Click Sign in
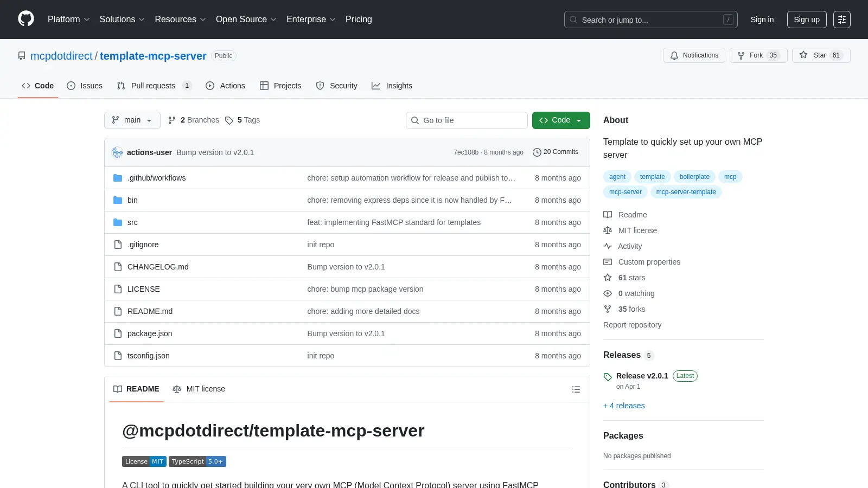The width and height of the screenshot is (868, 488). click(762, 20)
